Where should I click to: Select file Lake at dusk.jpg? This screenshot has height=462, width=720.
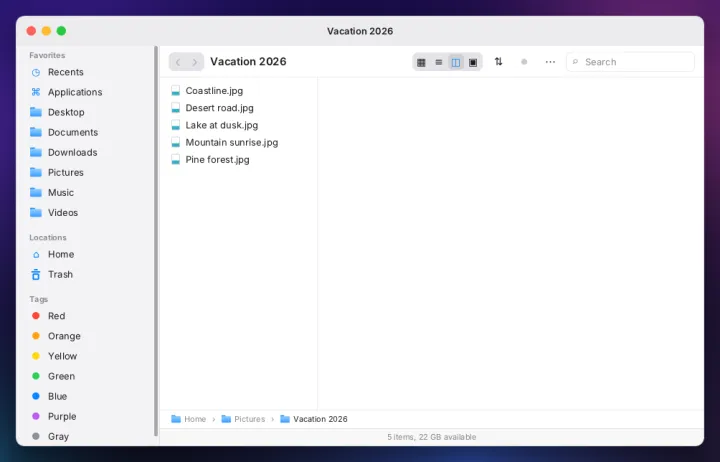238,125
